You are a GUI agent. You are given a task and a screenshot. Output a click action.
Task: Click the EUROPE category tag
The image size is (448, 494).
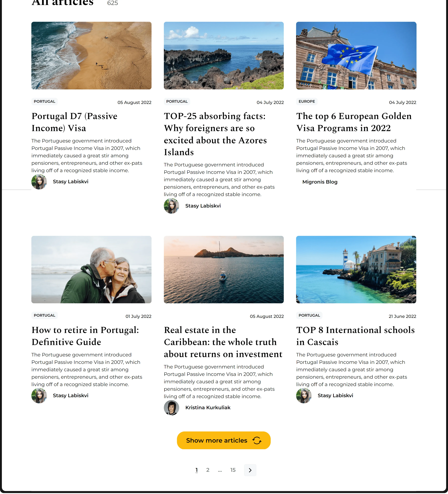click(307, 101)
